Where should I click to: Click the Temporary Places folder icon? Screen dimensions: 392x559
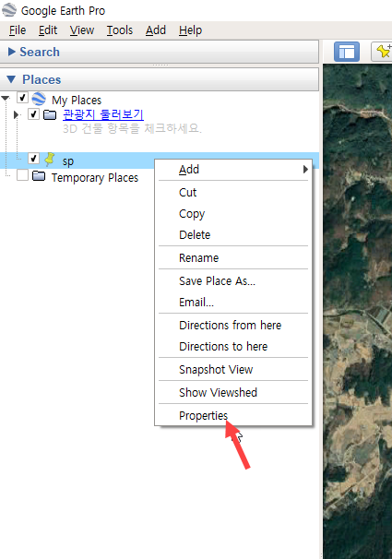[x=39, y=176]
